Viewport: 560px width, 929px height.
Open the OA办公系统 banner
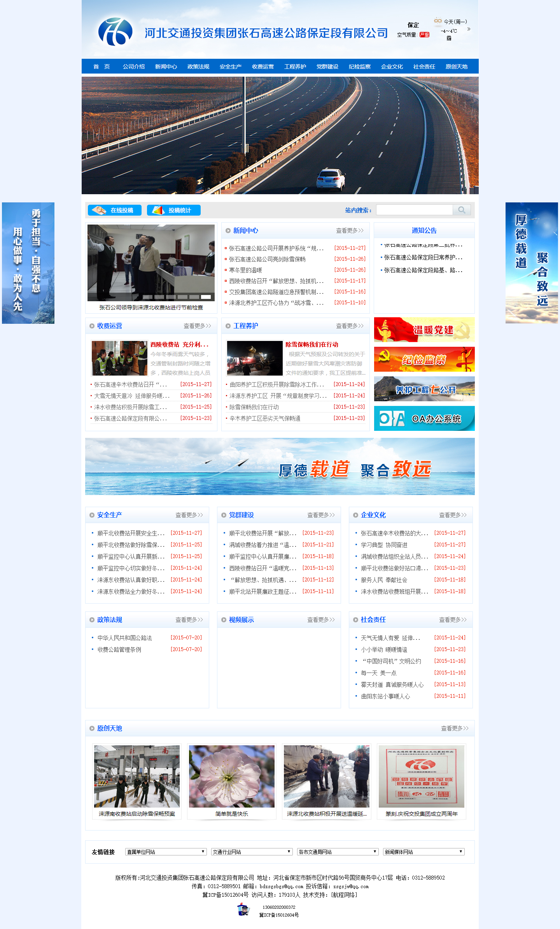coord(424,418)
